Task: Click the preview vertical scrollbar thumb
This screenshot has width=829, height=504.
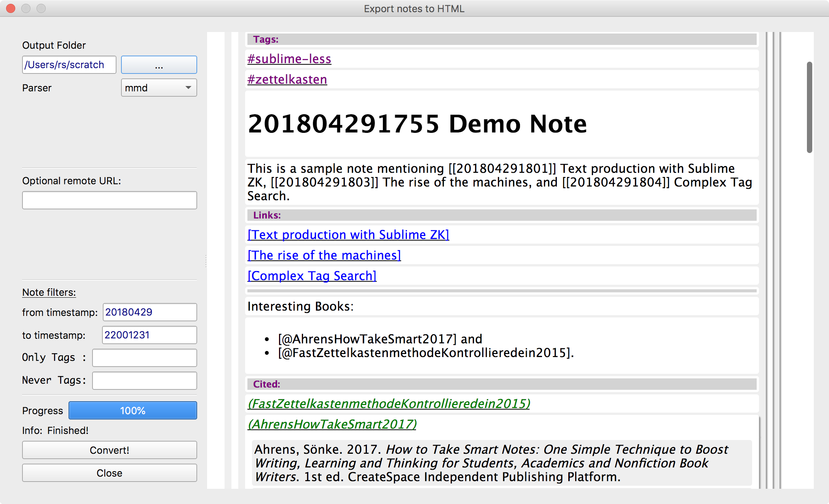Action: coord(809,107)
